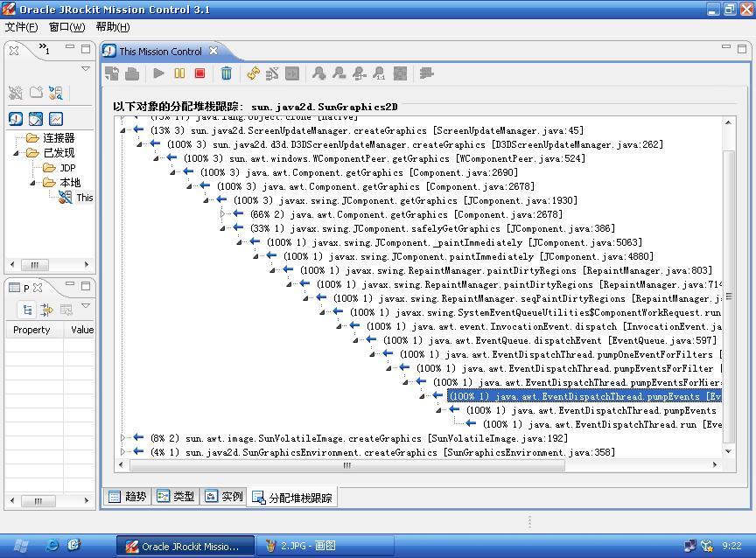Screen dimensions: 756x558
Task: Collapse the 本地 folder in browser tree
Action: pyautogui.click(x=32, y=183)
